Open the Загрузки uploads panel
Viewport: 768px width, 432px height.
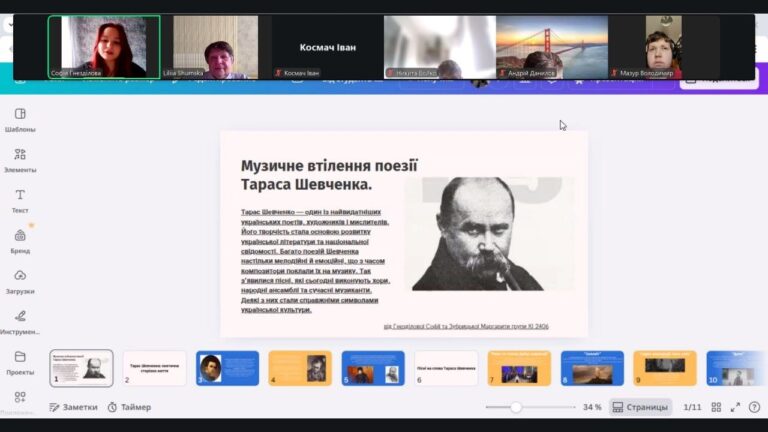[20, 281]
